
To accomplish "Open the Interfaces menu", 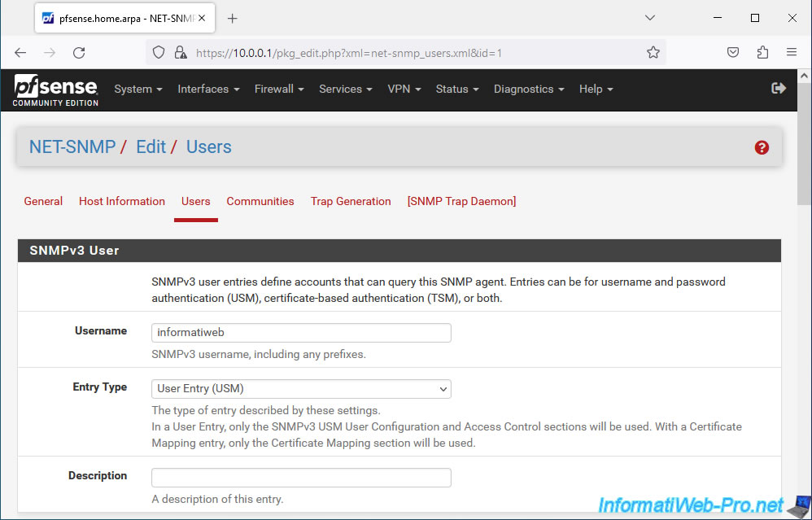I will pos(209,89).
